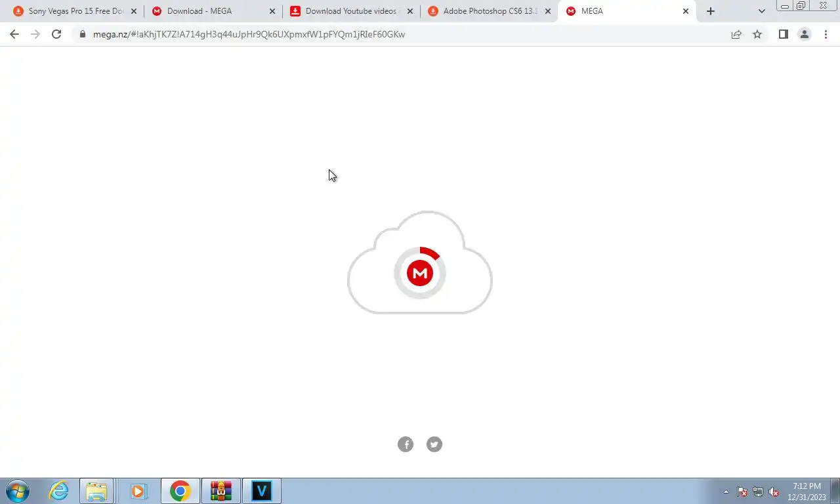Open Windows Explorer folder from the taskbar

coord(96,491)
